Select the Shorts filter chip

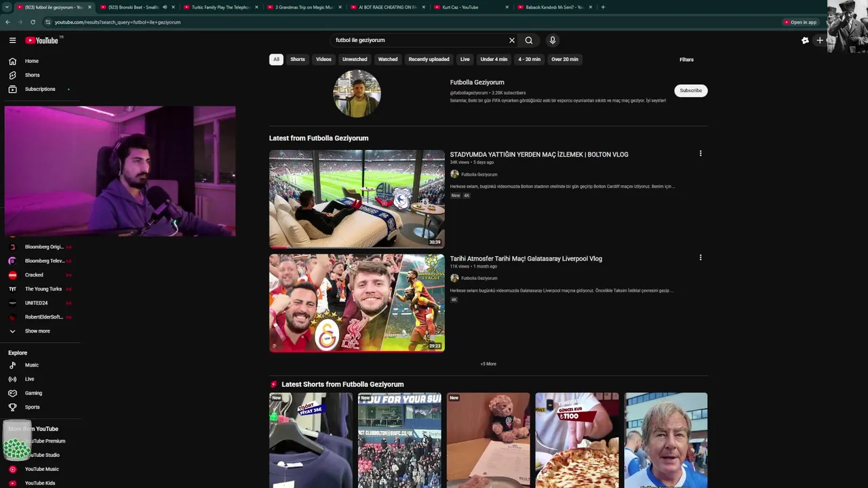click(298, 59)
